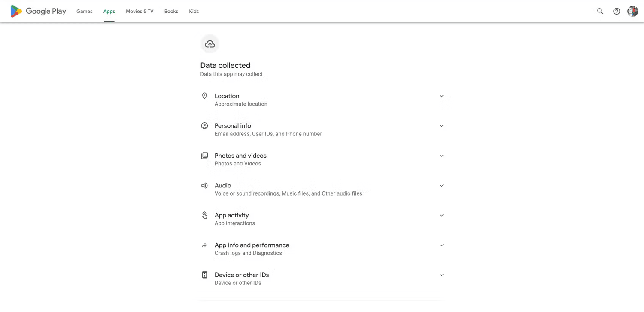Switch to the Movies & TV tab
The height and width of the screenshot is (312, 644).
(140, 11)
